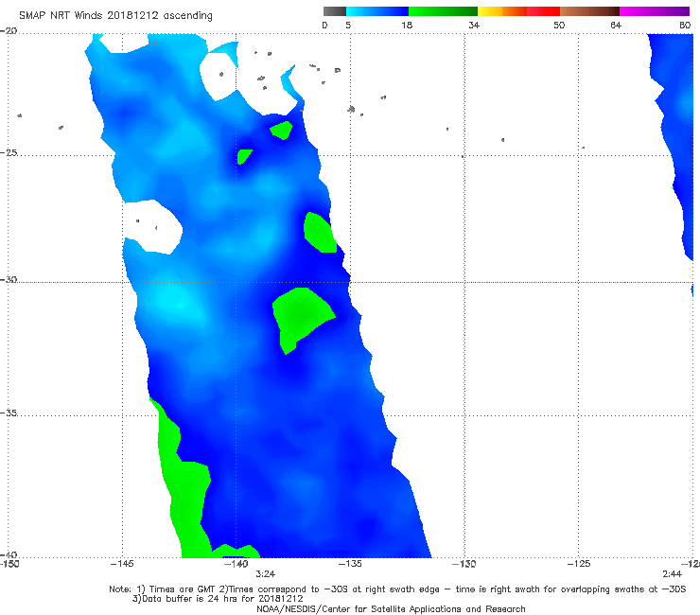Click the color bar label '5'
The width and height of the screenshot is (700, 615).
[x=348, y=25]
